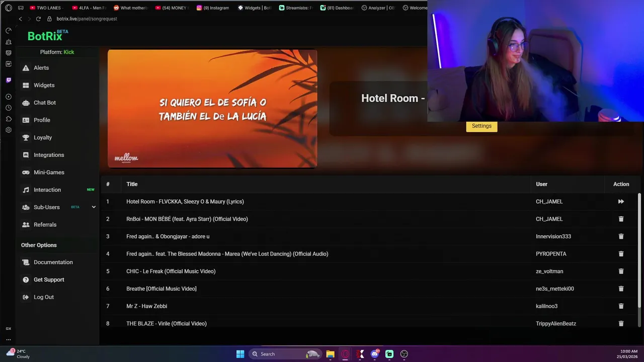This screenshot has height=362, width=644.
Task: Open the weather widget showing 24°C Cloudy
Action: (18, 354)
